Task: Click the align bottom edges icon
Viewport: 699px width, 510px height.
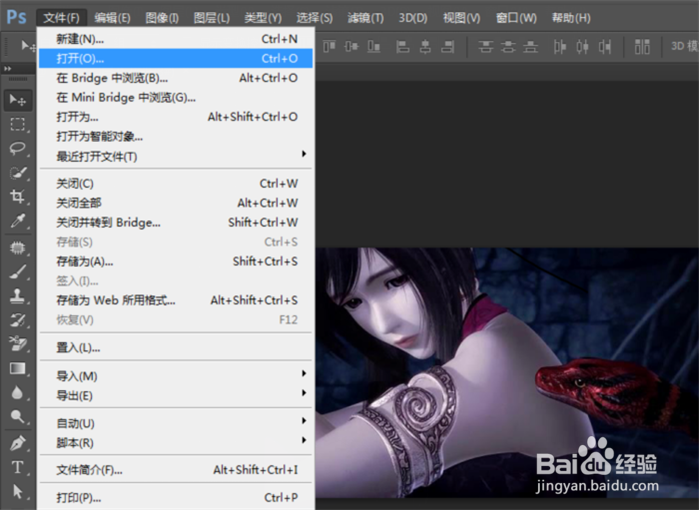Action: tap(374, 46)
